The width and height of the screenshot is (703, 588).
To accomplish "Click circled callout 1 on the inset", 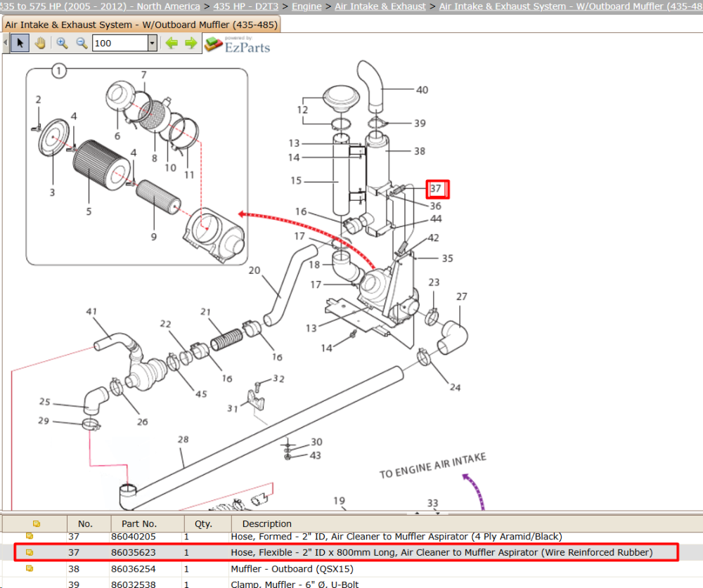I will pyautogui.click(x=59, y=71).
